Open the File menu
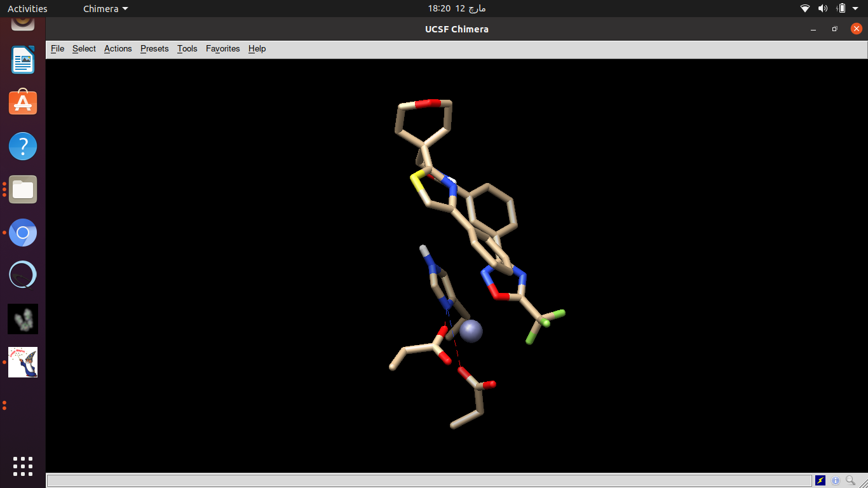The width and height of the screenshot is (868, 488). (57, 49)
